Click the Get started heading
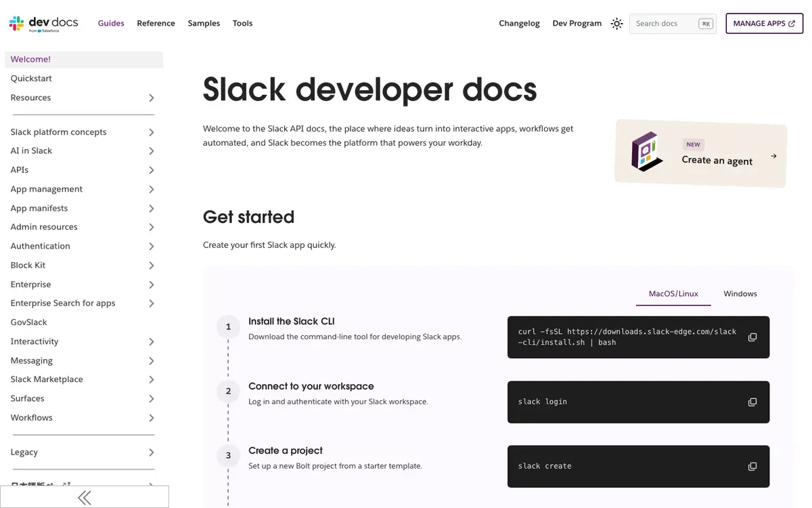Screen dimensions: 812x508 (x=248, y=217)
